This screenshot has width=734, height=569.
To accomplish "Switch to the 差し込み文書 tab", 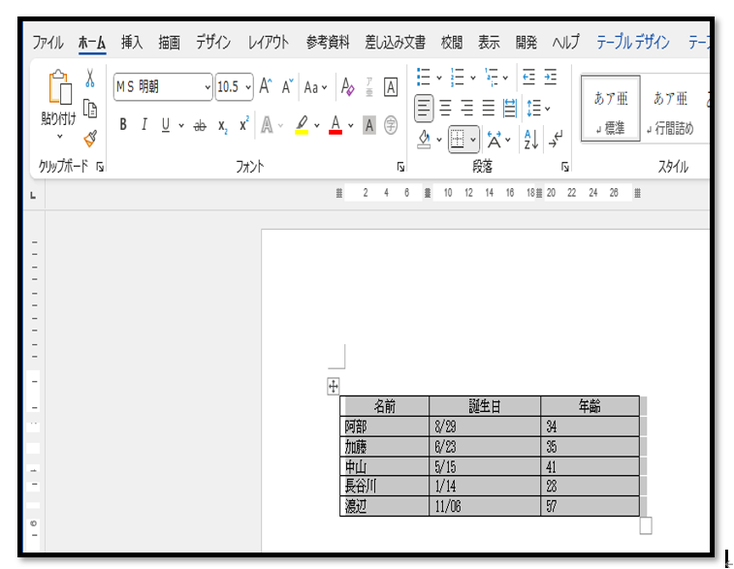I will tap(395, 43).
